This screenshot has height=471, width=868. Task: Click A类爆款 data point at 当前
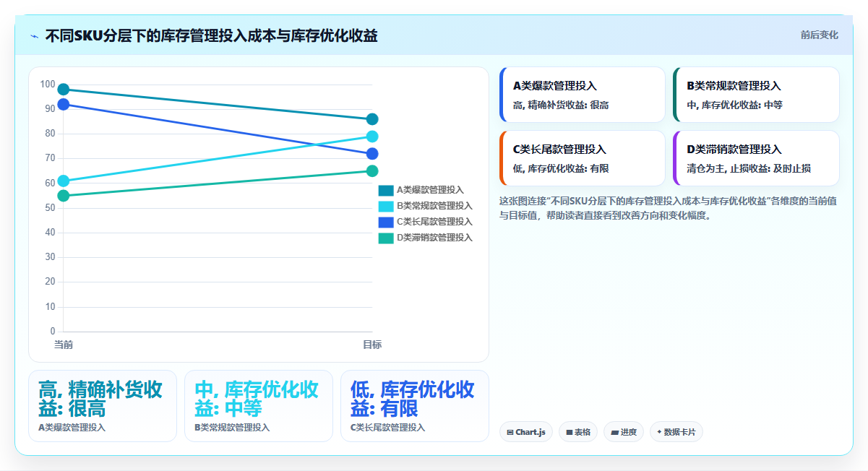point(63,90)
